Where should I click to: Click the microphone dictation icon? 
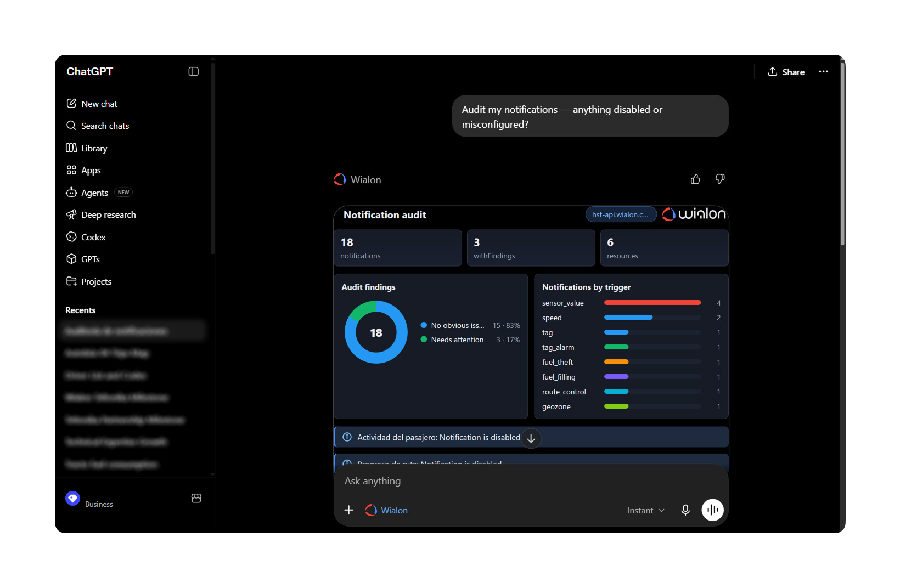[685, 510]
